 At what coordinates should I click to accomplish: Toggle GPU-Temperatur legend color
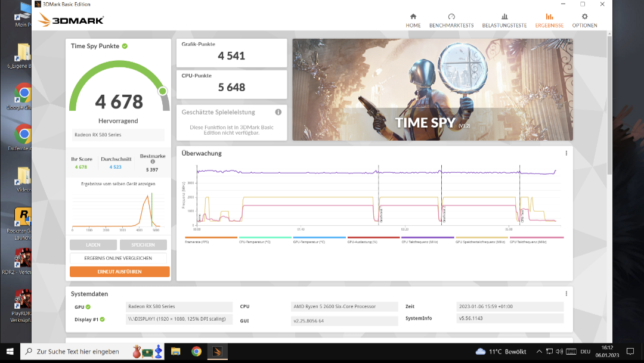[320, 237]
